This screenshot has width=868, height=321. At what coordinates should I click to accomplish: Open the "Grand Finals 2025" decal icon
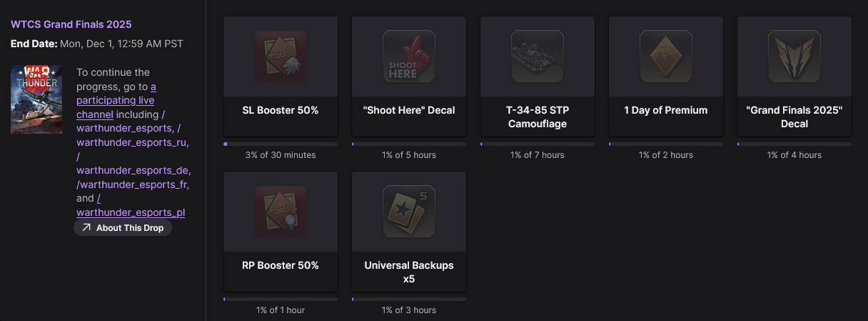[794, 56]
